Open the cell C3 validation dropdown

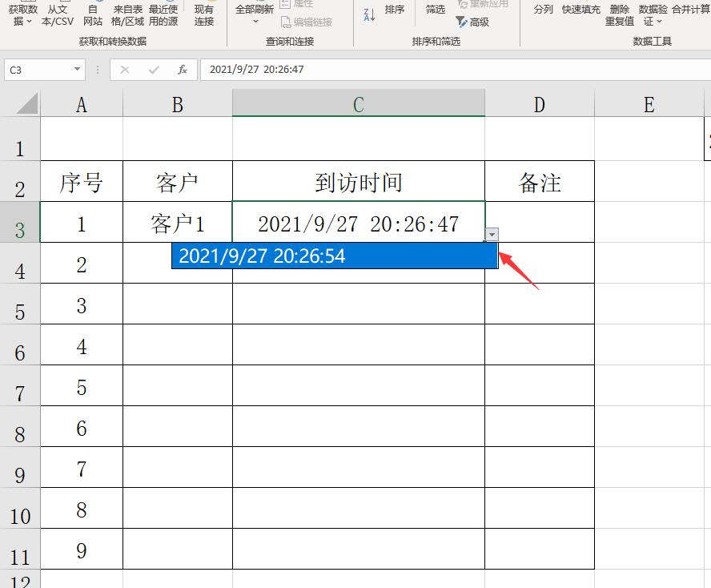(x=493, y=235)
